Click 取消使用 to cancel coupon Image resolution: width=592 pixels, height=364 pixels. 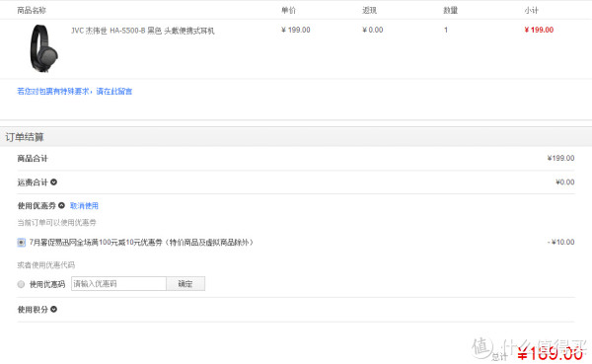(x=84, y=206)
